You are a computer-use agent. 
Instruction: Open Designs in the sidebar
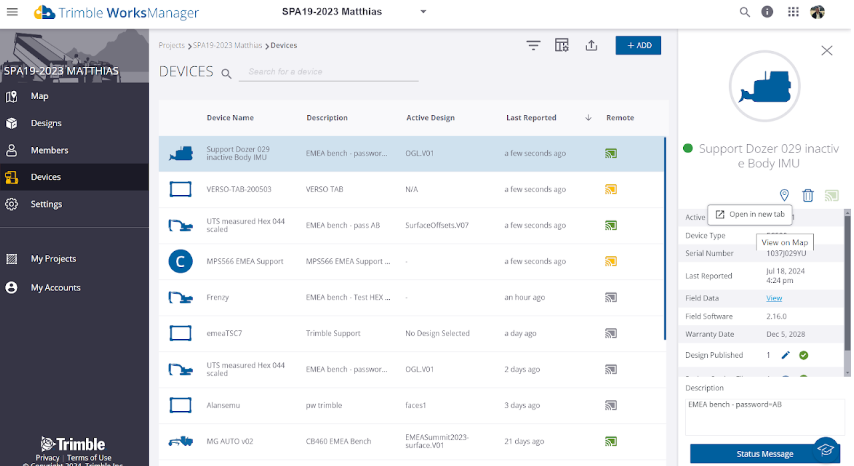tap(46, 123)
